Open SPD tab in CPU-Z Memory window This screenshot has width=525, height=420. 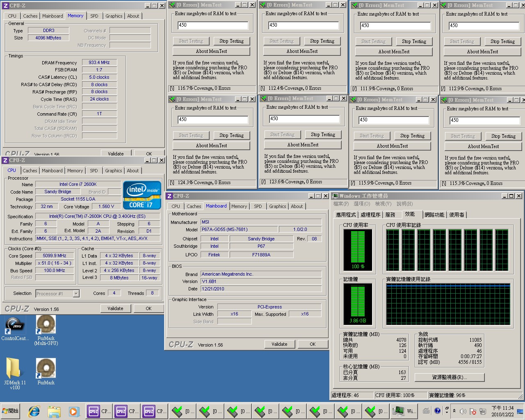(x=94, y=16)
